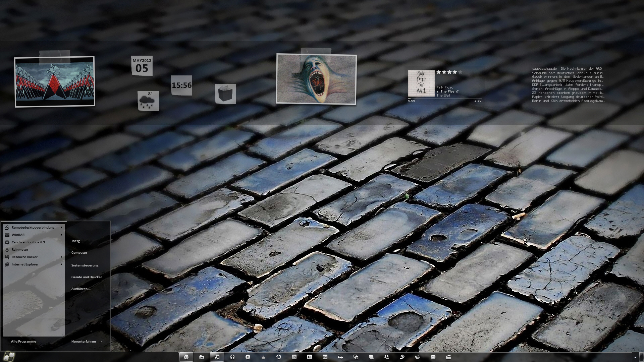Click the camera aperture icon in taskbar
The image size is (644, 362).
[x=279, y=357]
